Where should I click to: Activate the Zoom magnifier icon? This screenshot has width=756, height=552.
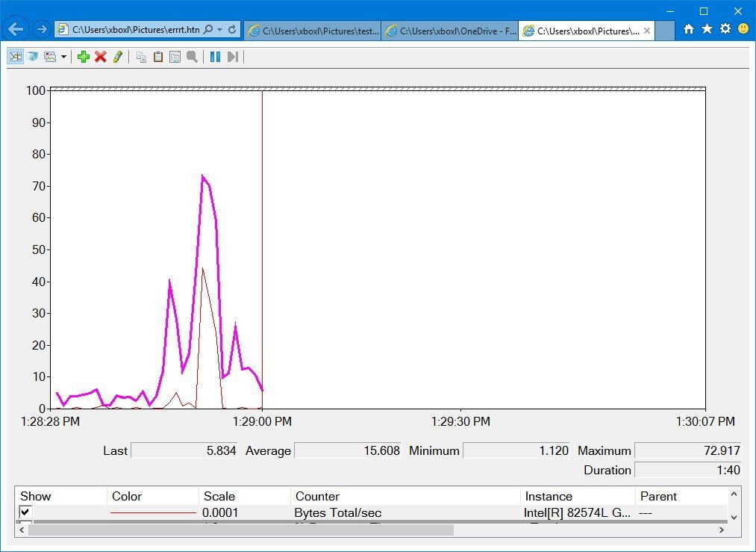point(192,56)
